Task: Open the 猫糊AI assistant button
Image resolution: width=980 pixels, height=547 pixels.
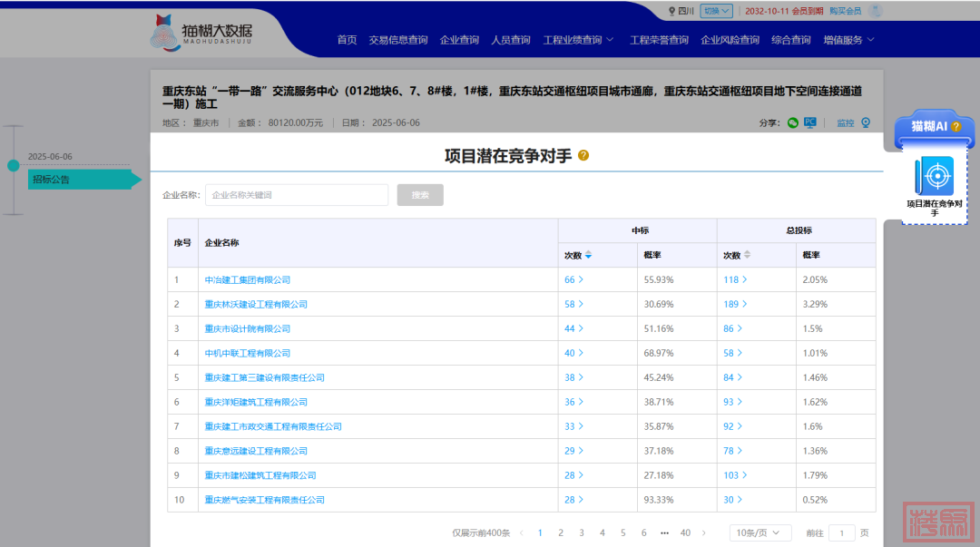Action: [x=935, y=127]
